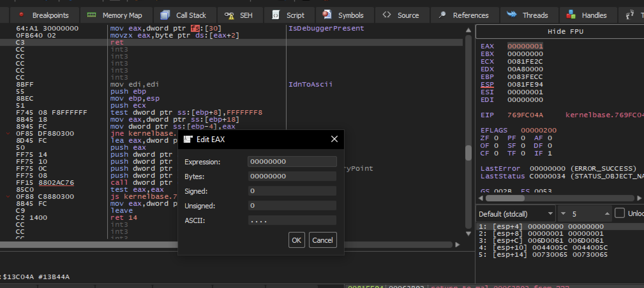The width and height of the screenshot is (644, 288).
Task: Select the EIP register value 769FC04A
Action: 525,115
